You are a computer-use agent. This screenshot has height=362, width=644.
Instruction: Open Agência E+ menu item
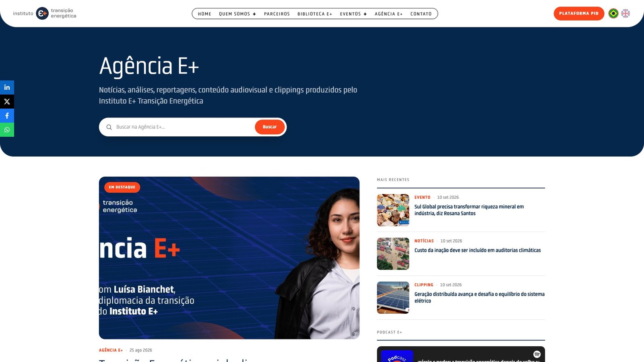click(x=388, y=14)
